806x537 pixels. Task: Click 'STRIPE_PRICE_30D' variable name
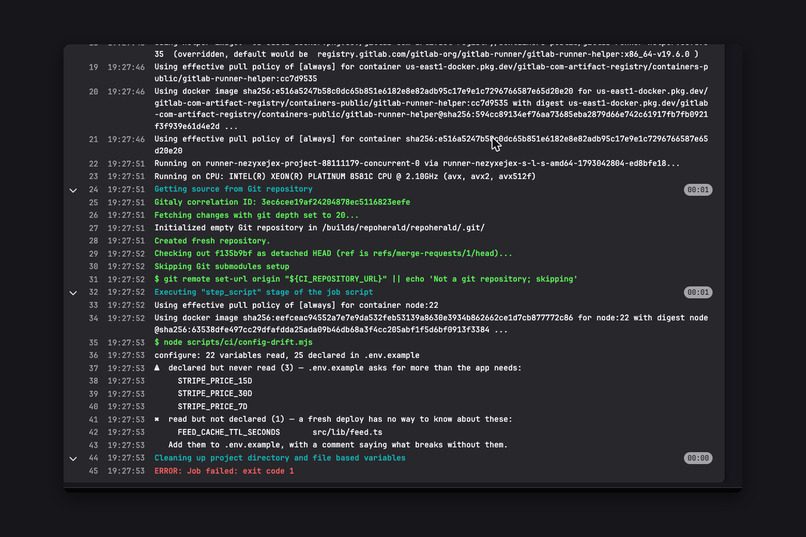pos(215,394)
